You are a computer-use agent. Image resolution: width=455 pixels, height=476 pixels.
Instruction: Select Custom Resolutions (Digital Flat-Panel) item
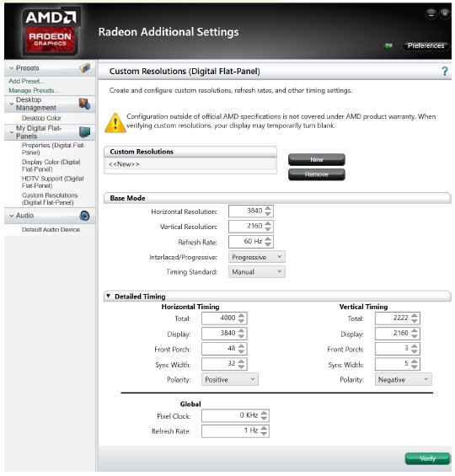pos(50,199)
